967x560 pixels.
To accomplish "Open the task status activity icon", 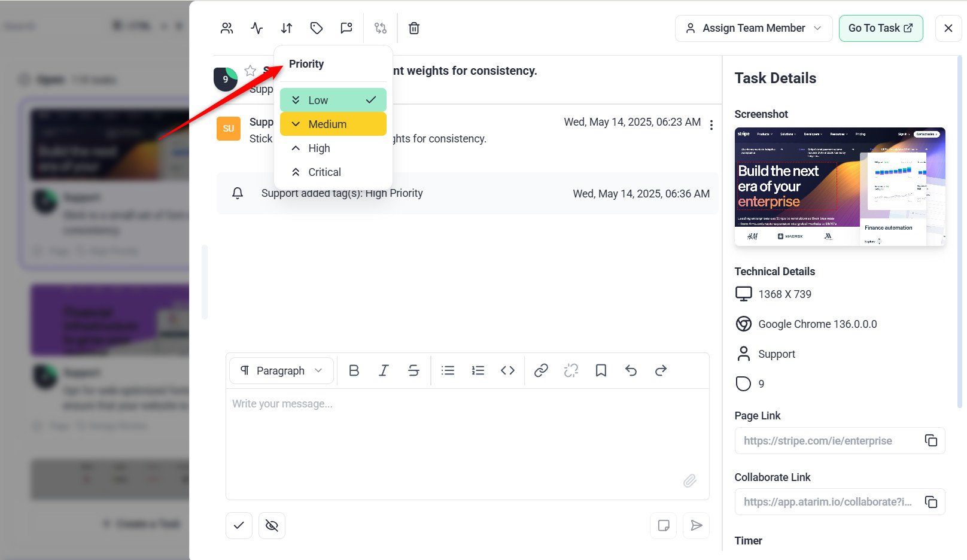I will (x=257, y=28).
